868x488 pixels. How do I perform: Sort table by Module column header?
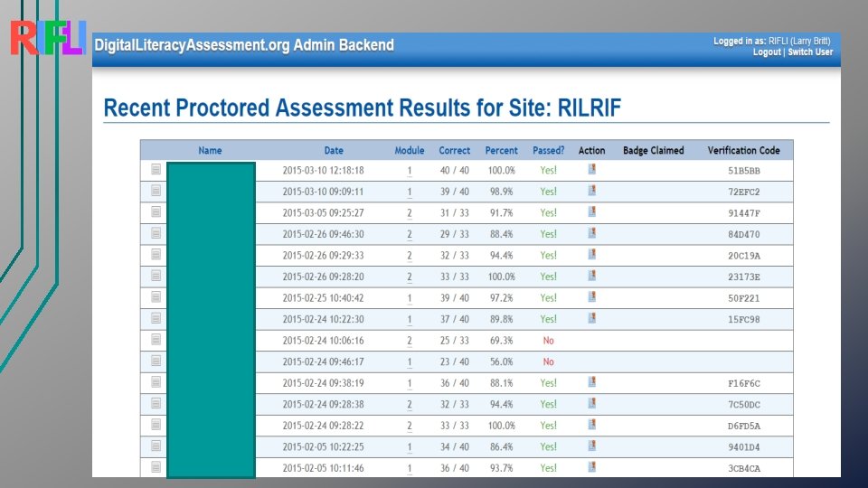(409, 151)
